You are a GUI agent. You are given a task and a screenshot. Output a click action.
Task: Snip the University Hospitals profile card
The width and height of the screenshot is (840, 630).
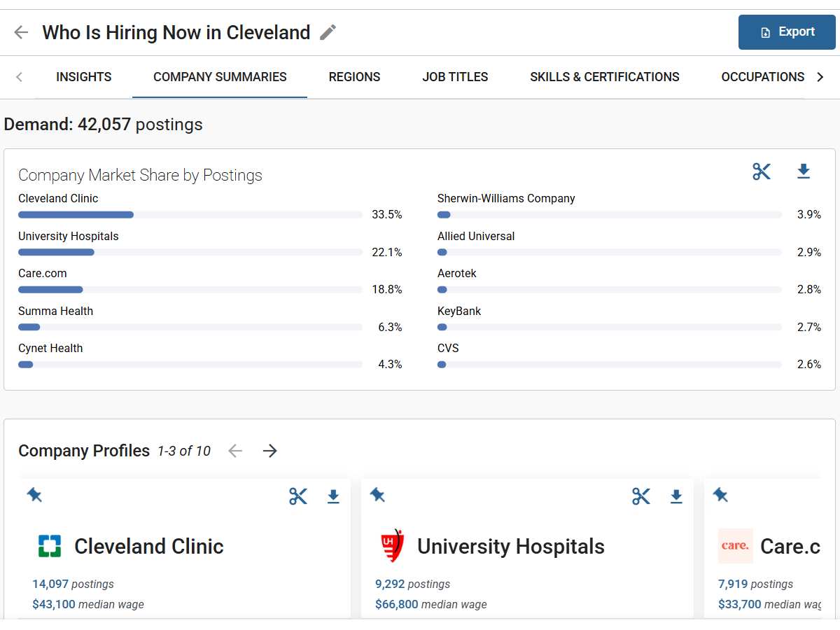tap(641, 496)
